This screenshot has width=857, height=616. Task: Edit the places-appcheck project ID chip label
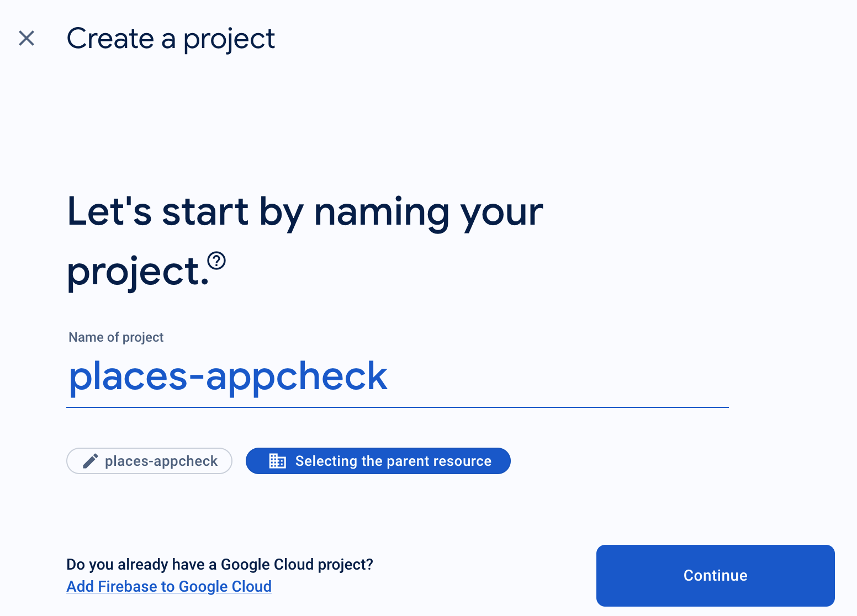pyautogui.click(x=161, y=461)
